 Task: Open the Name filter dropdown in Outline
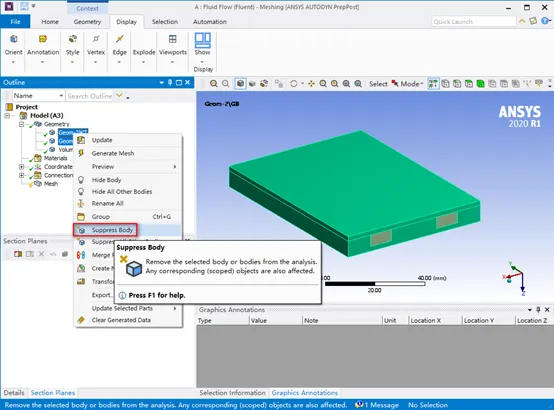pyautogui.click(x=61, y=96)
